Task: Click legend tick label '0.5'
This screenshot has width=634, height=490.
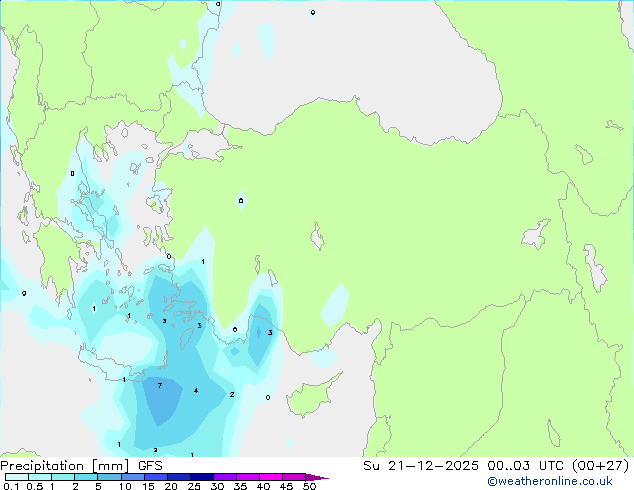Action: (x=34, y=486)
